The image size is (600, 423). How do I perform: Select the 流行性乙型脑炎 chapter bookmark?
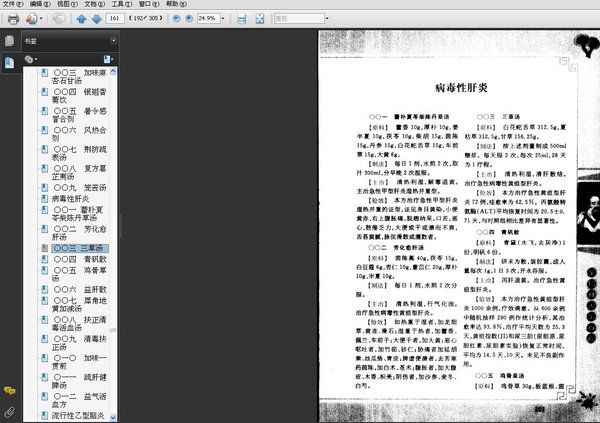(78, 415)
